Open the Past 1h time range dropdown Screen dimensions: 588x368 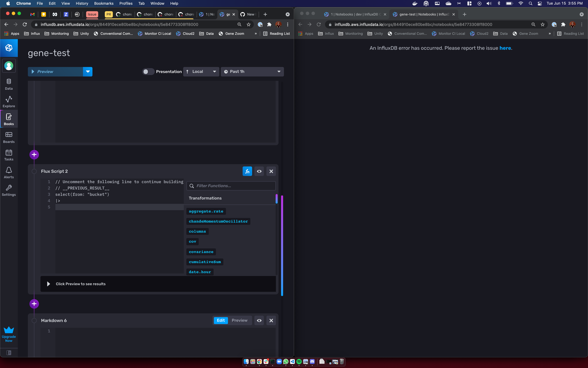[x=252, y=72]
